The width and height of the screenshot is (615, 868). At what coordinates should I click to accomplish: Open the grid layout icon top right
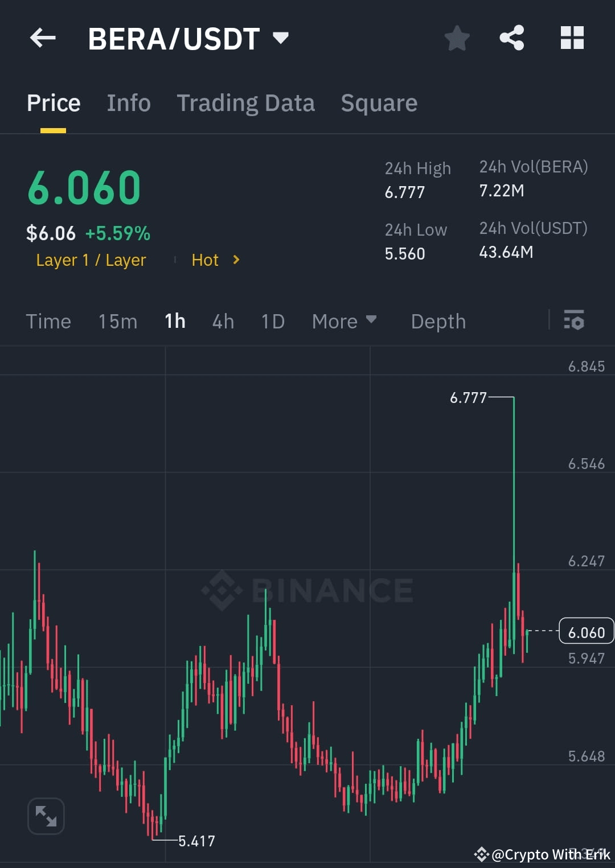click(x=572, y=38)
